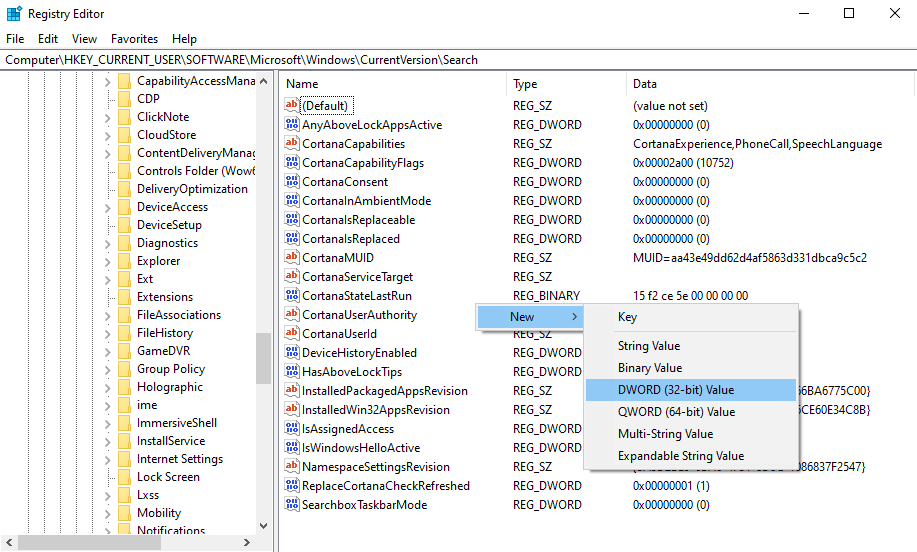Viewport: 917px width, 552px height.
Task: Expand the GameDVR key arrow
Action: pos(108,352)
